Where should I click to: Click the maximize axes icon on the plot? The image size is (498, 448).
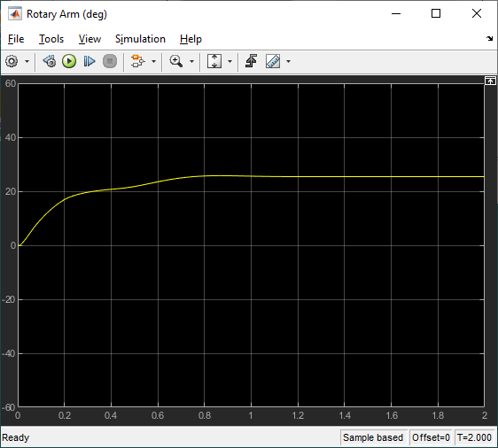pyautogui.click(x=490, y=81)
